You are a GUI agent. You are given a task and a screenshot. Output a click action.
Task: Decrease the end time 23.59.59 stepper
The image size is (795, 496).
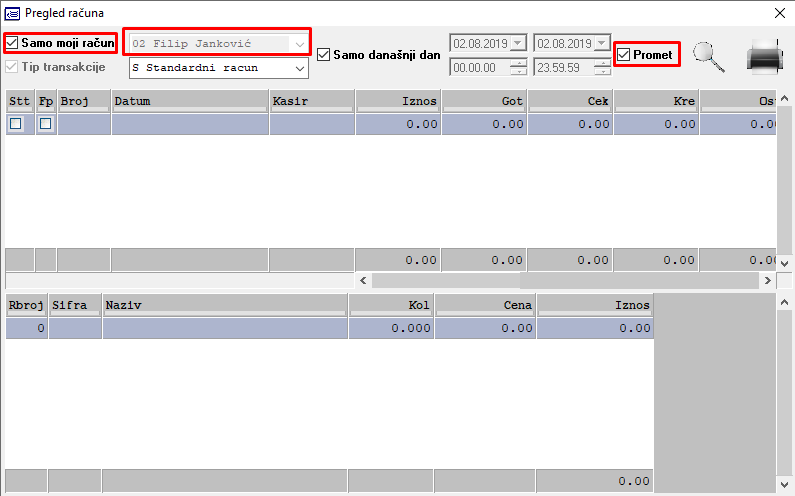(601, 72)
